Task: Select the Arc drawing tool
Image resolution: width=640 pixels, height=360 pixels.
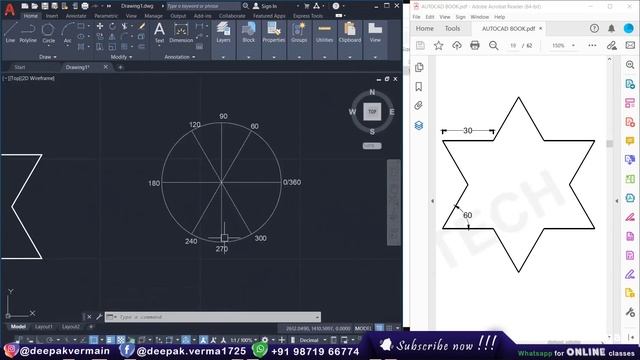Action: coord(67,33)
